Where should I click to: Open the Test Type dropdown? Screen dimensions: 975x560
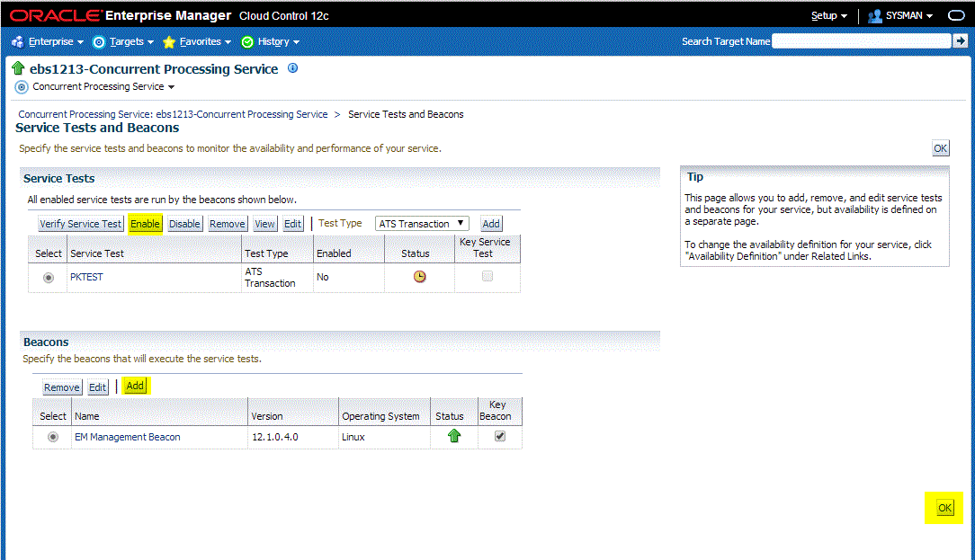422,224
